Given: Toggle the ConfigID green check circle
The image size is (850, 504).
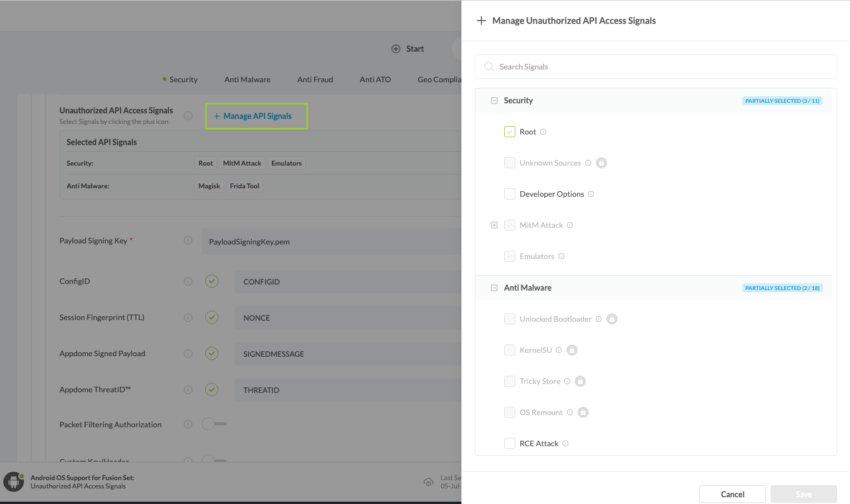Looking at the screenshot, I should click(212, 281).
